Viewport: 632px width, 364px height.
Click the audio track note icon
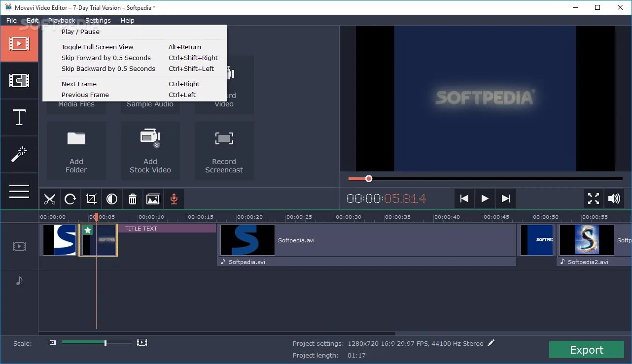[x=19, y=280]
